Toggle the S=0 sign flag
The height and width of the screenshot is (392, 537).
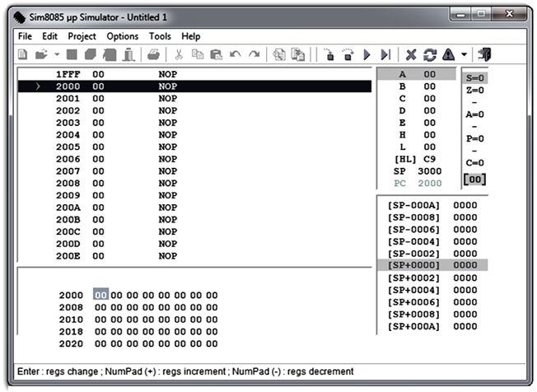(475, 78)
